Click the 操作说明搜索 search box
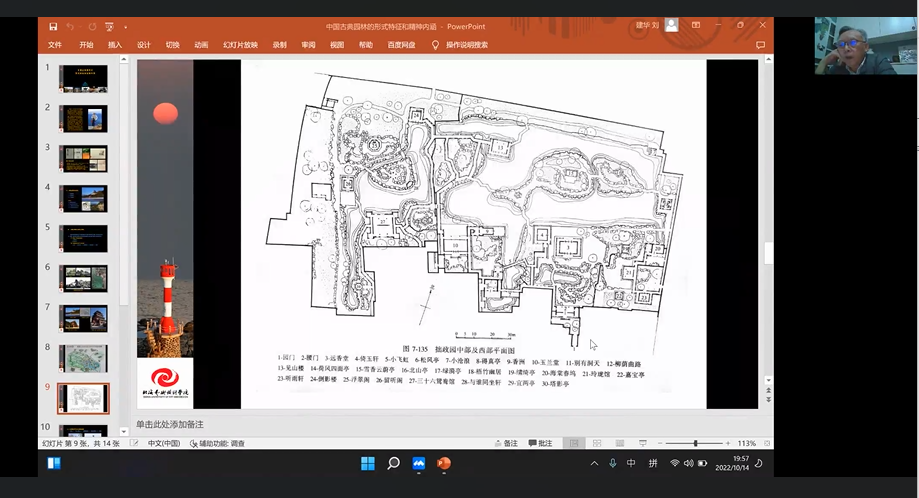The width and height of the screenshot is (919, 498). [466, 45]
